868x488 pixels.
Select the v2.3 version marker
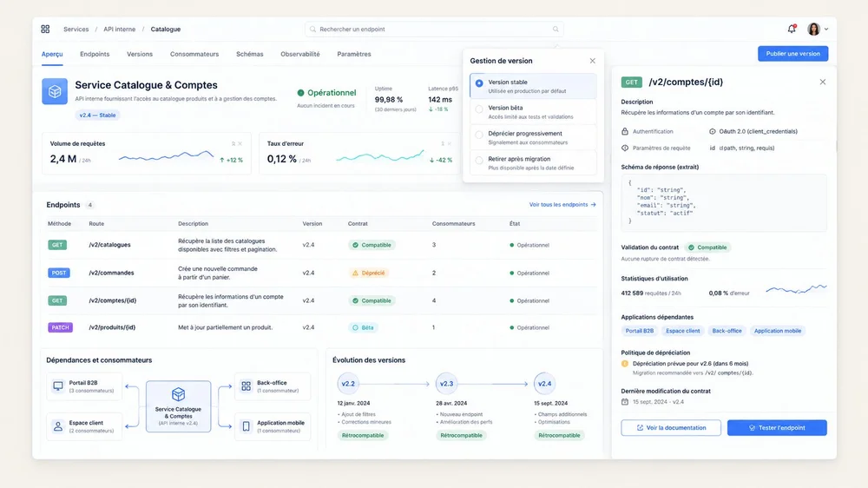coord(446,383)
